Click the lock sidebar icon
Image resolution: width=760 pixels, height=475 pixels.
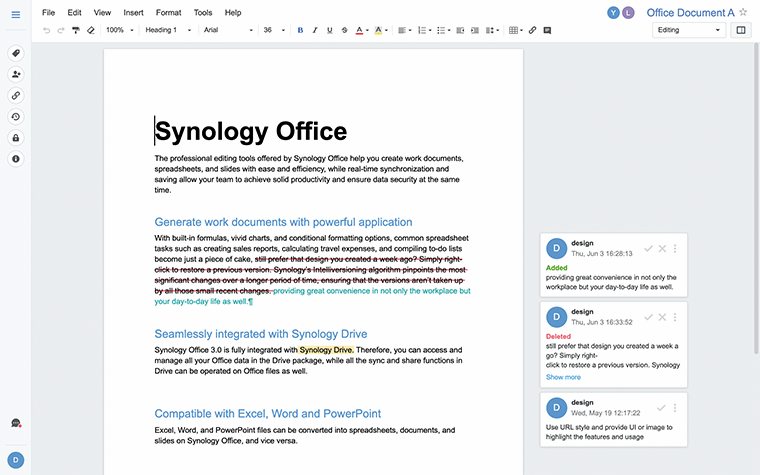16,138
